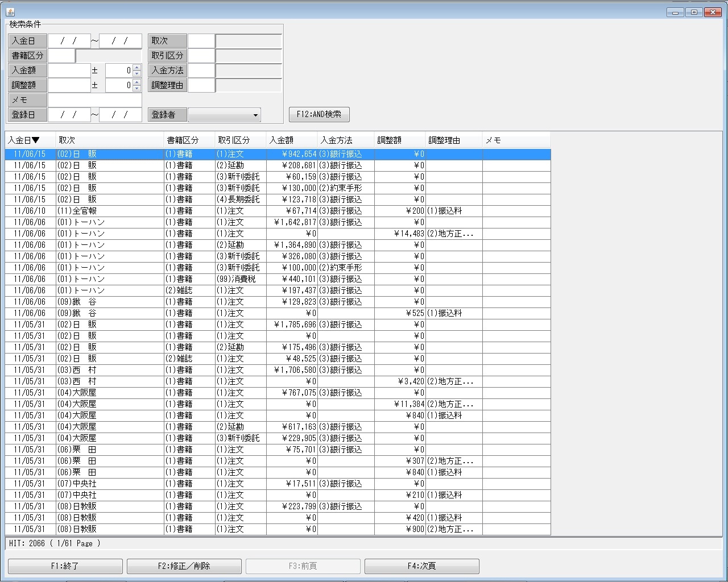Focus the 取次 code input
The width and height of the screenshot is (728, 582).
[x=201, y=41]
